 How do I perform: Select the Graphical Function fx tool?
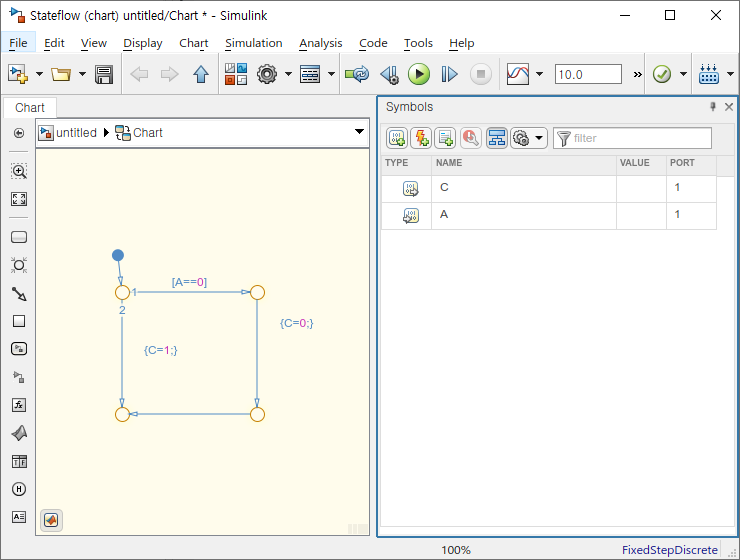[19, 405]
